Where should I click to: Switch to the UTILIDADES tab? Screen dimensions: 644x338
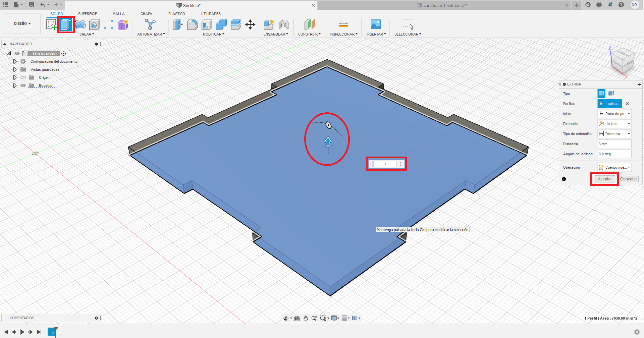point(211,14)
